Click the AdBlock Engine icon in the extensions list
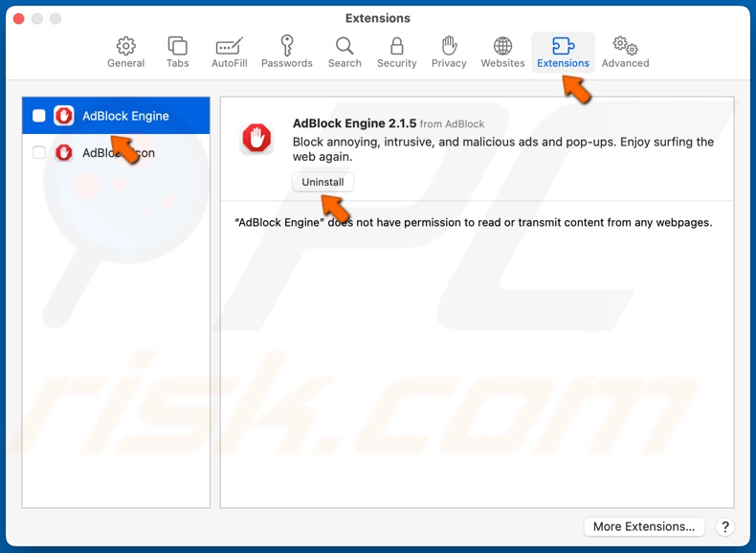Viewport: 756px width, 553px height. (x=64, y=116)
